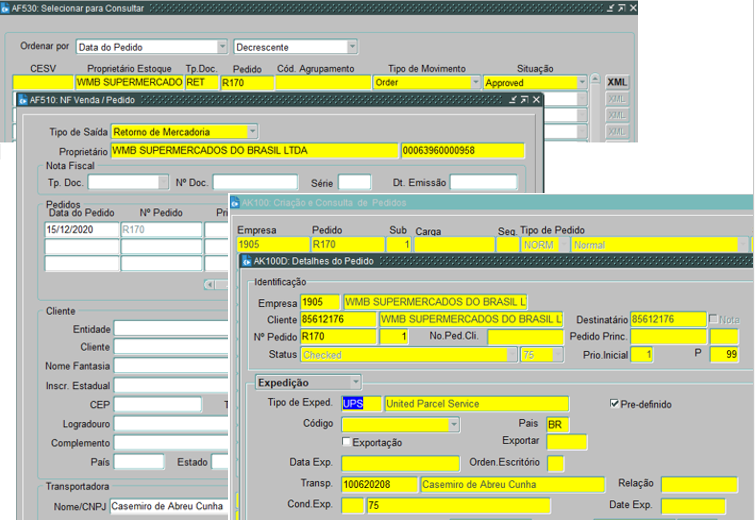Click the UPS Tipo de Exped. field
This screenshot has width=755, height=520.
[x=360, y=404]
